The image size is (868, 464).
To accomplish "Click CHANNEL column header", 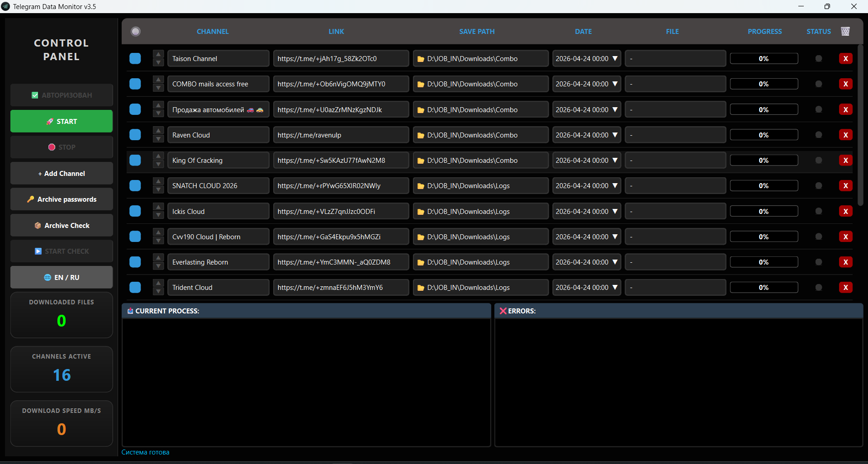I will (213, 31).
